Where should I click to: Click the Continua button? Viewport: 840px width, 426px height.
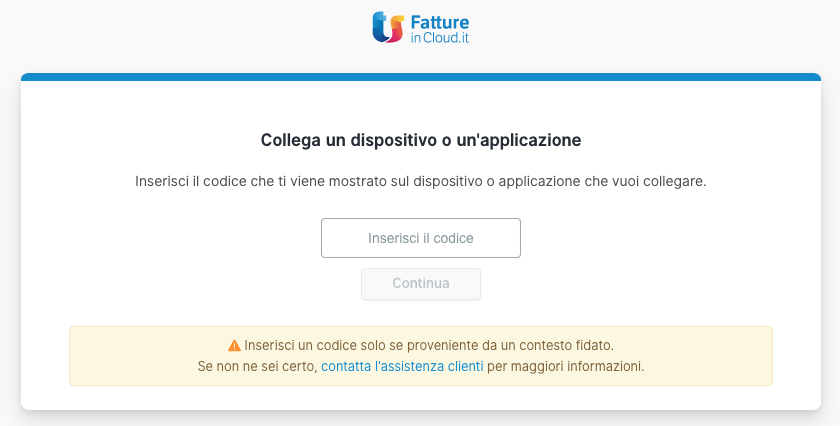421,283
